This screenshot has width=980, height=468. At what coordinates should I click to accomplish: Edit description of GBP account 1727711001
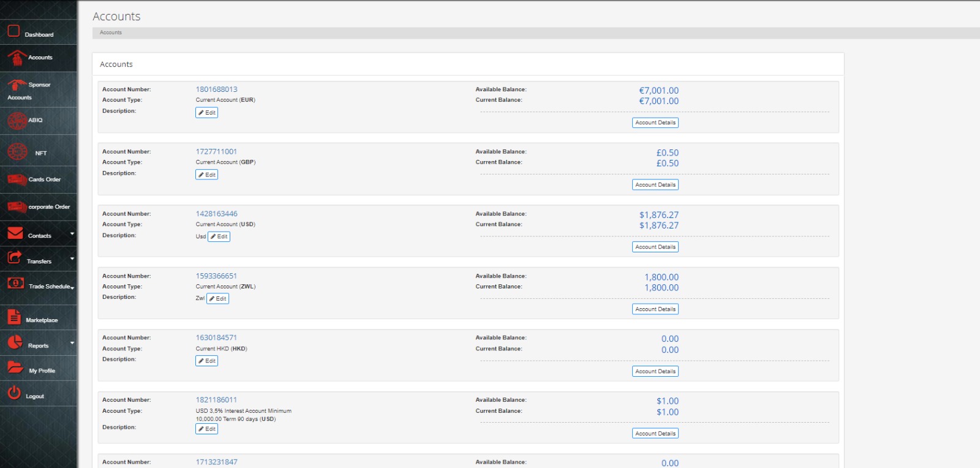pyautogui.click(x=206, y=175)
